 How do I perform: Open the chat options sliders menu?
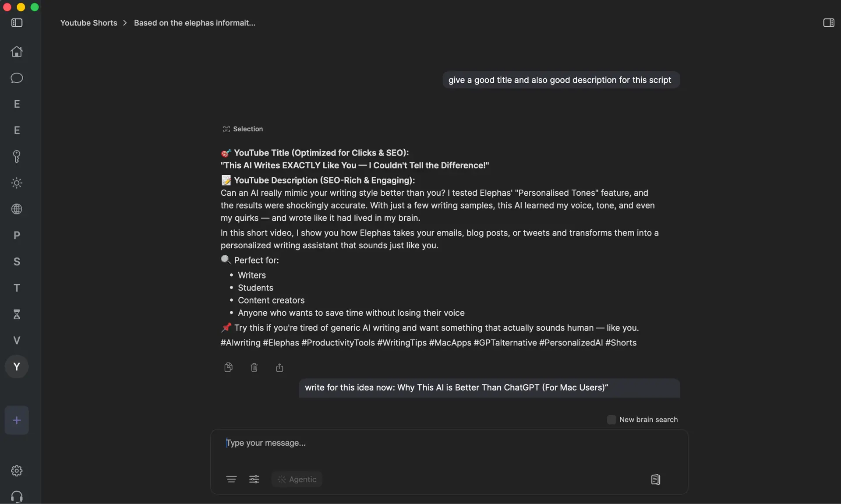click(x=254, y=479)
